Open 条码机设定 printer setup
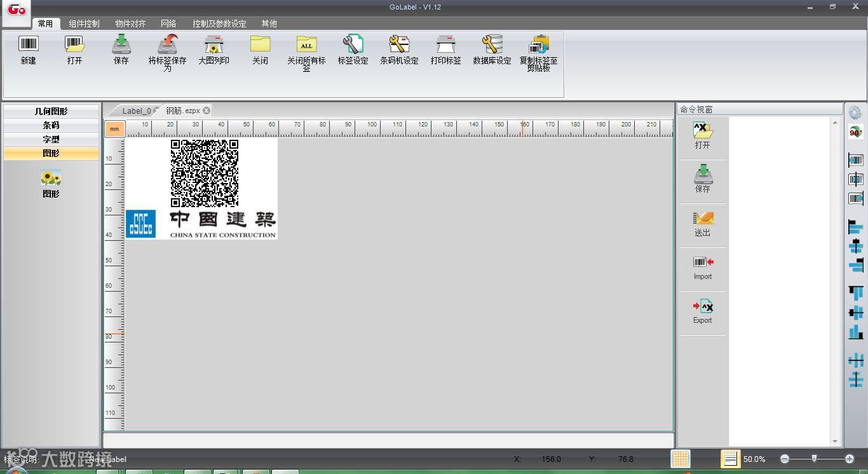Screen dimensions: 868x474 tap(399, 50)
